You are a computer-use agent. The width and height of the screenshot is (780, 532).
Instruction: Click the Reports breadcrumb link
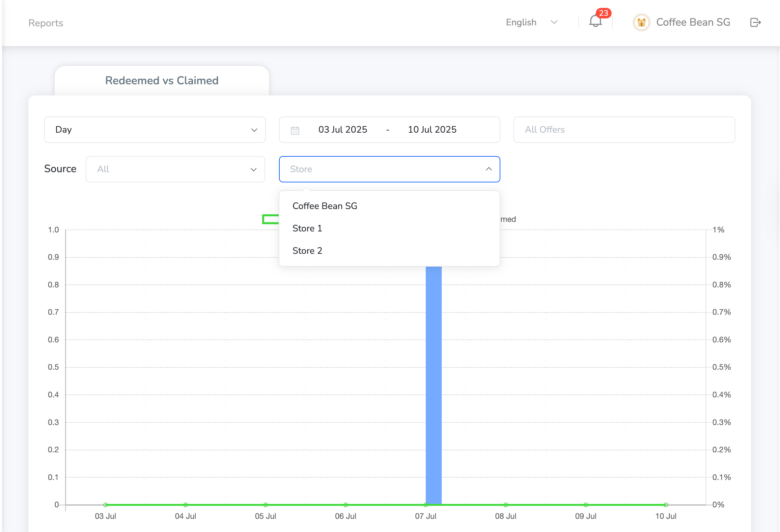pyautogui.click(x=46, y=23)
